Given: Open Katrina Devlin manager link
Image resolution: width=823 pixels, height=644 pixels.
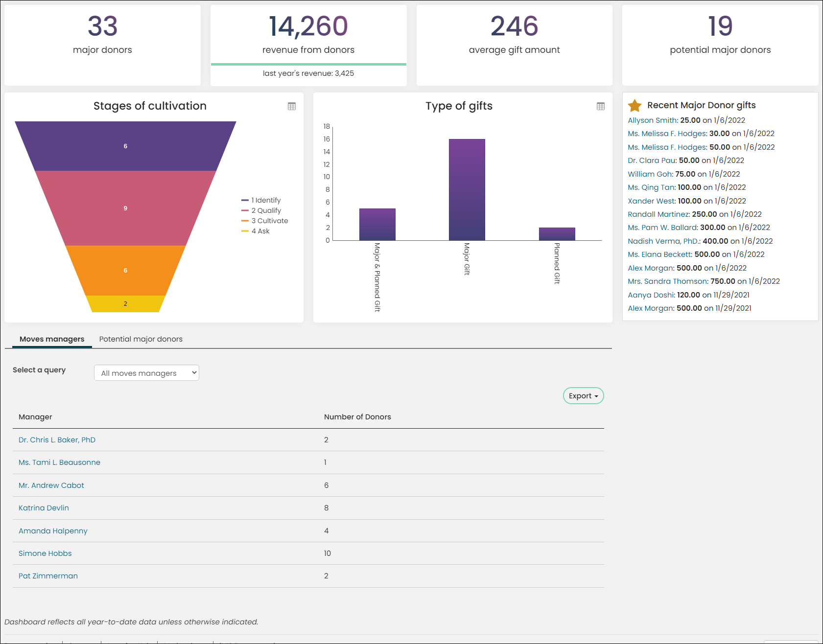Looking at the screenshot, I should (x=44, y=508).
